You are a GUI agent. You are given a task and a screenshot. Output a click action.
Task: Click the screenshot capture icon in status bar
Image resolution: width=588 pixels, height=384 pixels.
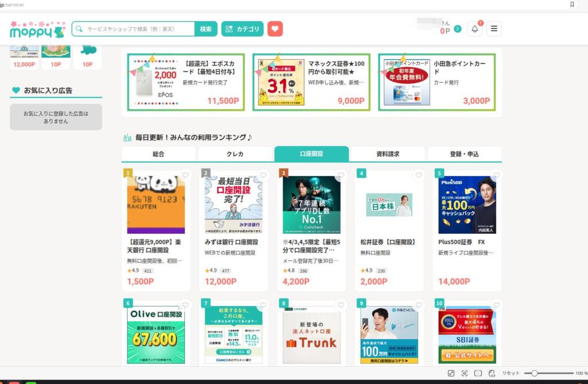click(x=464, y=373)
